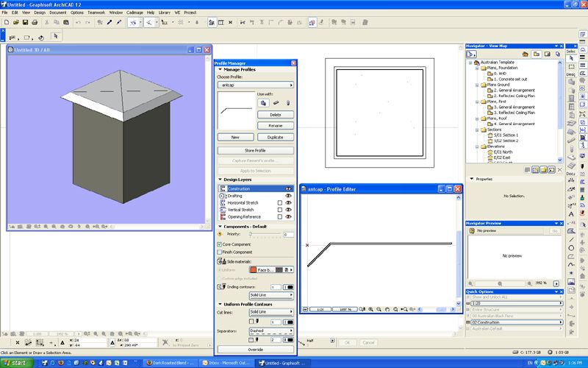Viewport: 588px width, 368px height.
Task: Click the Save disk icon in toolbar
Action: 26,23
